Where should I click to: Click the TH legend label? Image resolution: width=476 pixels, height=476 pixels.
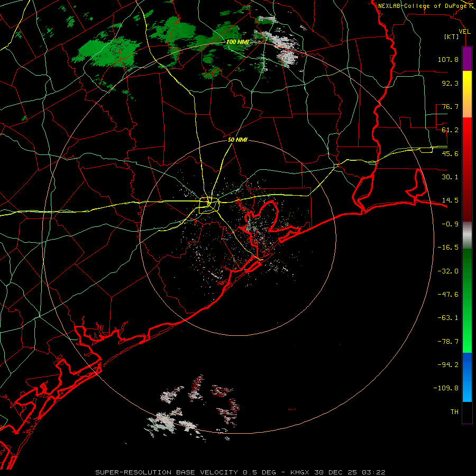(x=454, y=412)
